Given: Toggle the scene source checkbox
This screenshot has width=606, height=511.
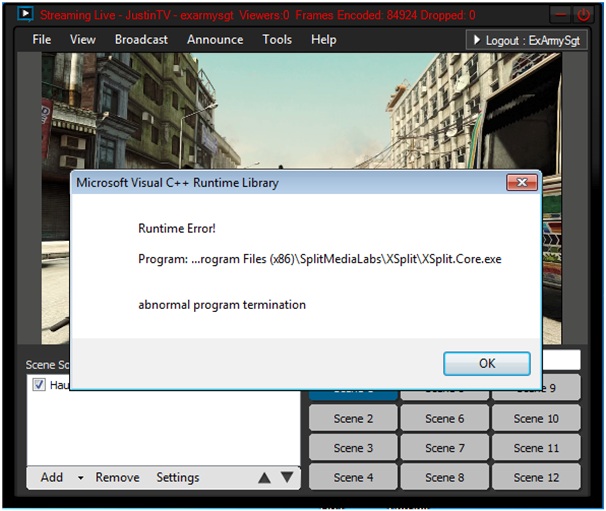Looking at the screenshot, I should pyautogui.click(x=39, y=385).
